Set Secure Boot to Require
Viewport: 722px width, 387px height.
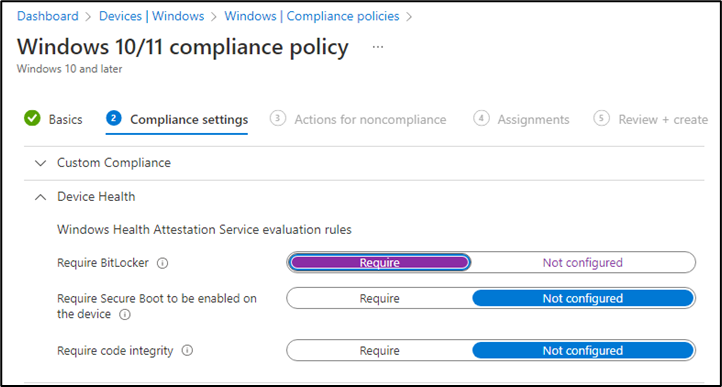coord(379,299)
